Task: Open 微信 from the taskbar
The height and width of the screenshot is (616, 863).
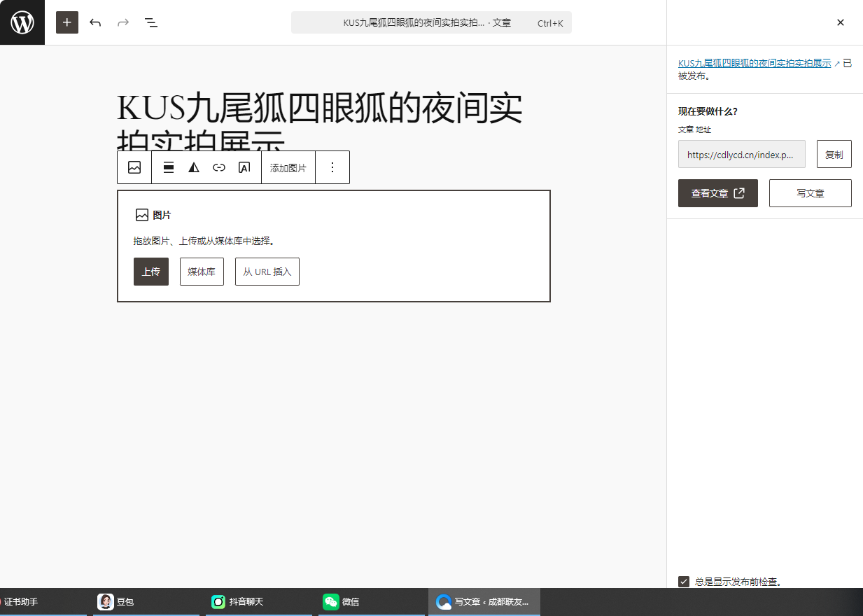Action: 371,602
